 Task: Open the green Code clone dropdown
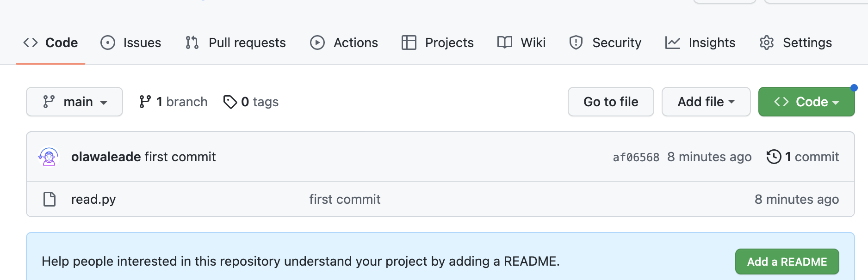pos(806,102)
